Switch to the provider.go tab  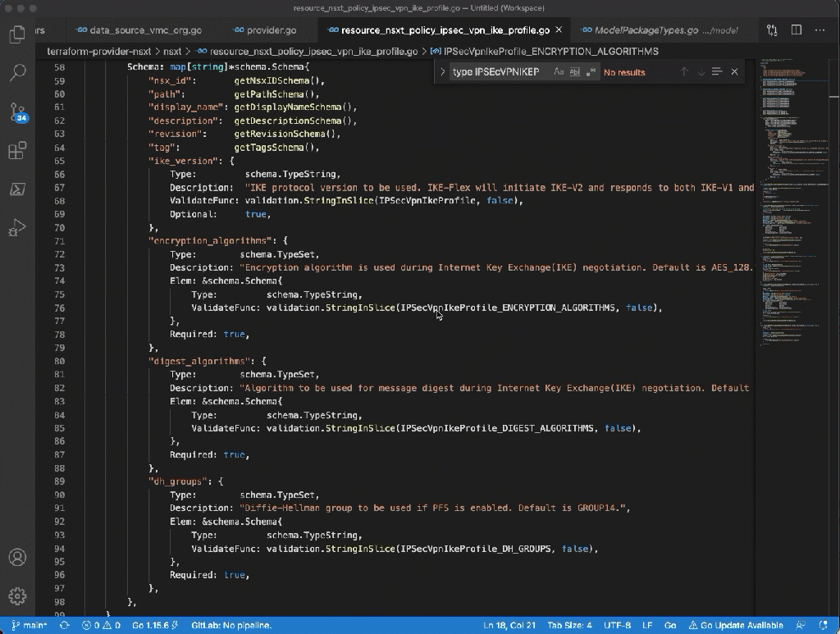pos(265,30)
